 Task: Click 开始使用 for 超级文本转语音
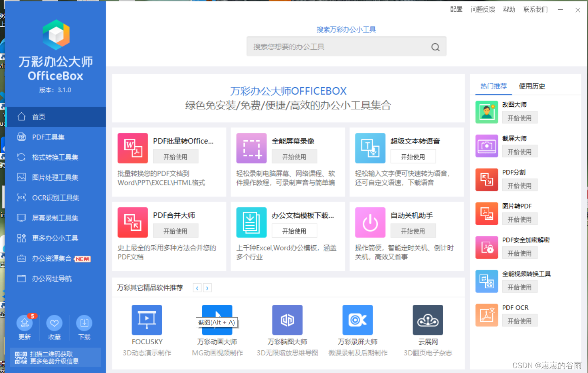[413, 157]
